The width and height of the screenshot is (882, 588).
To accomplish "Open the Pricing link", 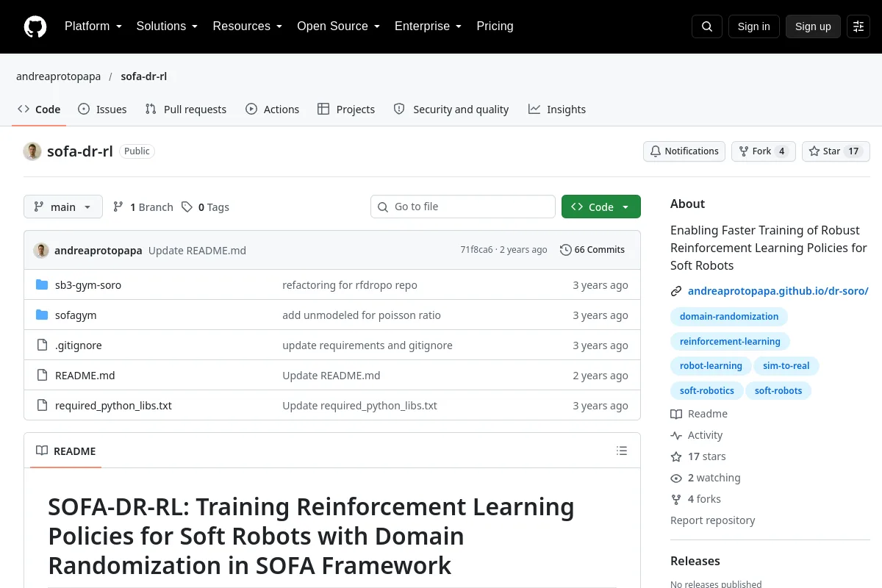I will coord(495,26).
